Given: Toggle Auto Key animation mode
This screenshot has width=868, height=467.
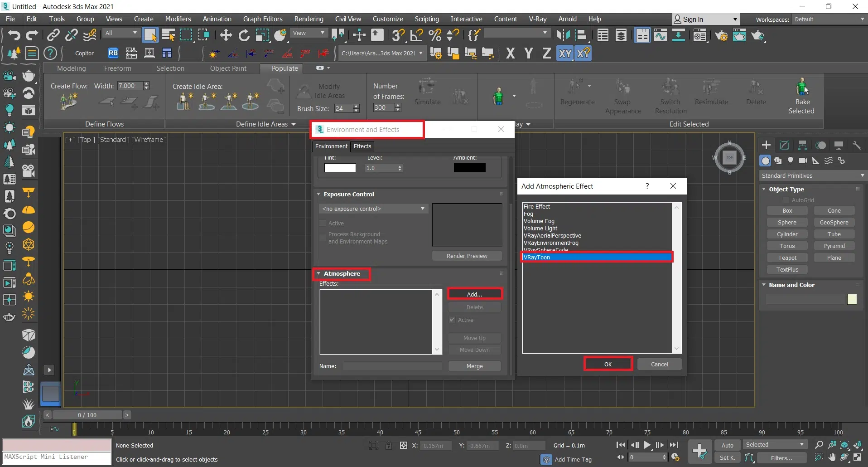Looking at the screenshot, I should 727,445.
